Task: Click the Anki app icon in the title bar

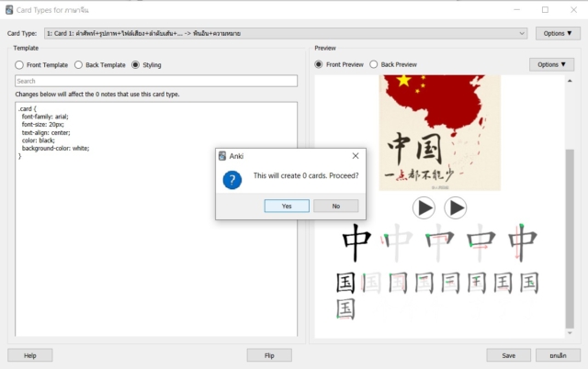Action: coord(9,10)
